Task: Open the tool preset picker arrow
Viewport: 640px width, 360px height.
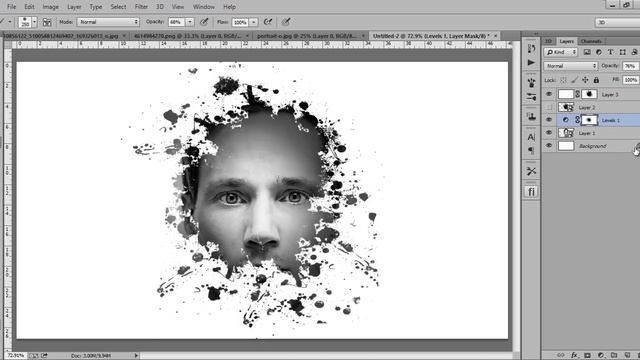Action: [x=10, y=22]
